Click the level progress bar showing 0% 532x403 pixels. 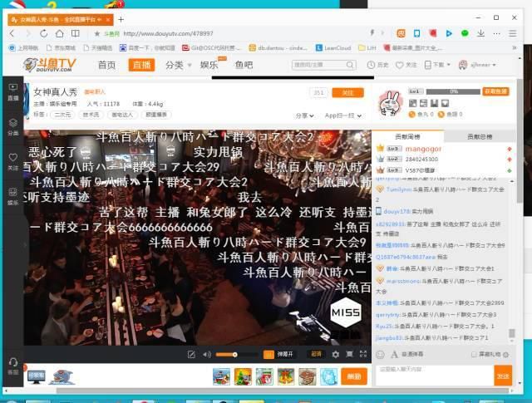(453, 91)
